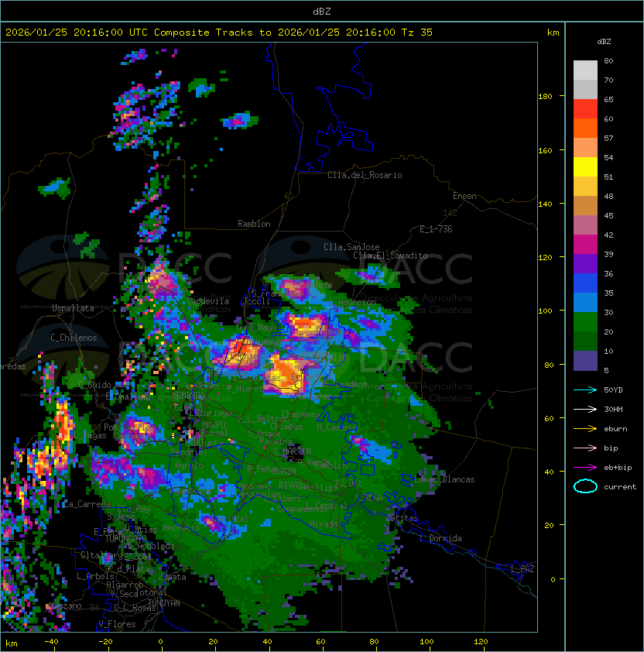Click the white 30HM arrow in the legend
Viewport: 644px width, 652px height.
tap(585, 410)
